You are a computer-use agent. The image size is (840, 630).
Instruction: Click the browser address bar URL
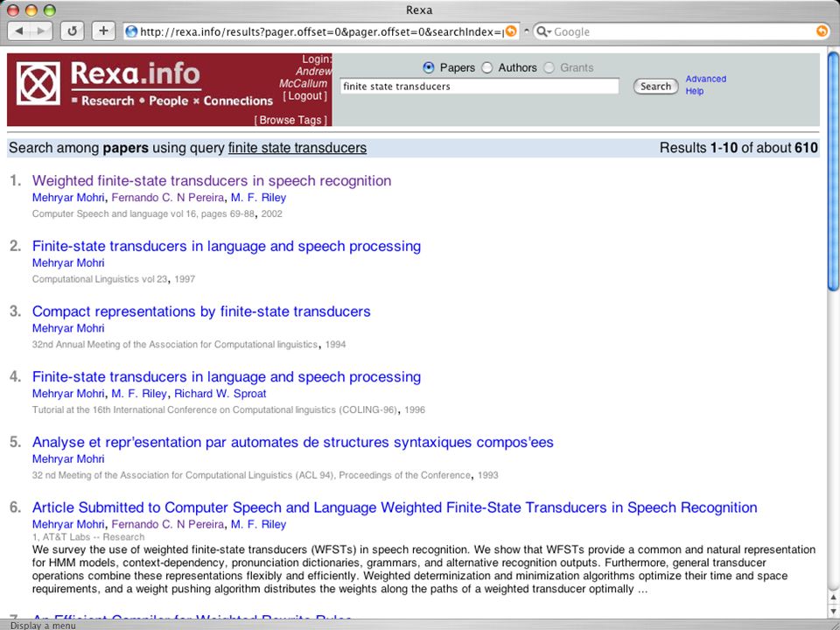click(321, 31)
